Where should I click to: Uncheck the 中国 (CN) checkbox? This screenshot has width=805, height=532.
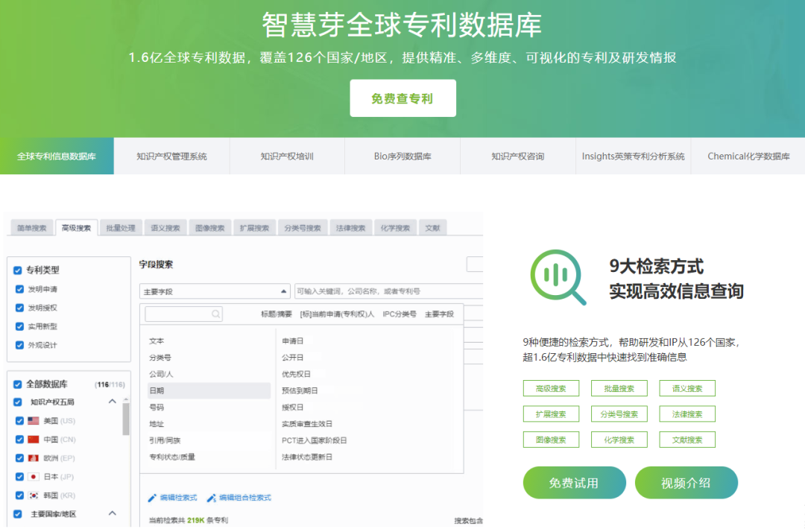click(19, 439)
